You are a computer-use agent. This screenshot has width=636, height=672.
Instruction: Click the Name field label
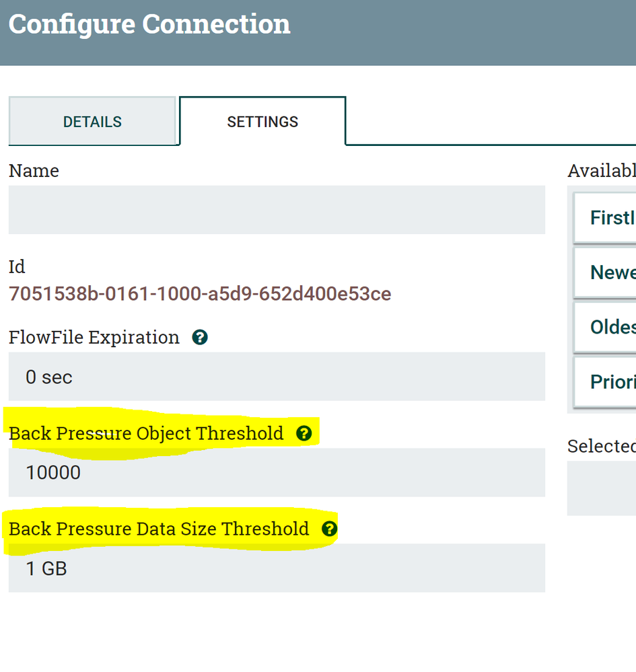pos(34,171)
